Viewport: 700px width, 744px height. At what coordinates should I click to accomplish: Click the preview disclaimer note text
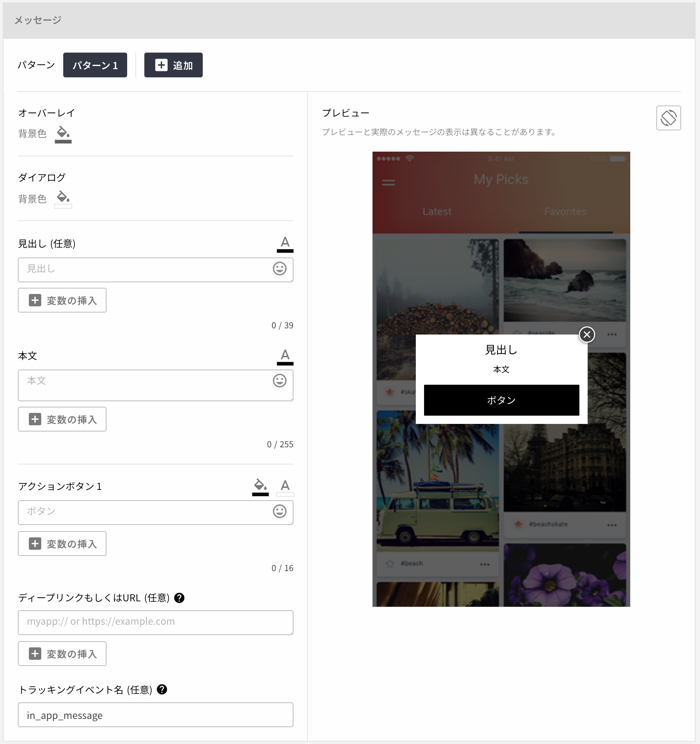coord(440,132)
